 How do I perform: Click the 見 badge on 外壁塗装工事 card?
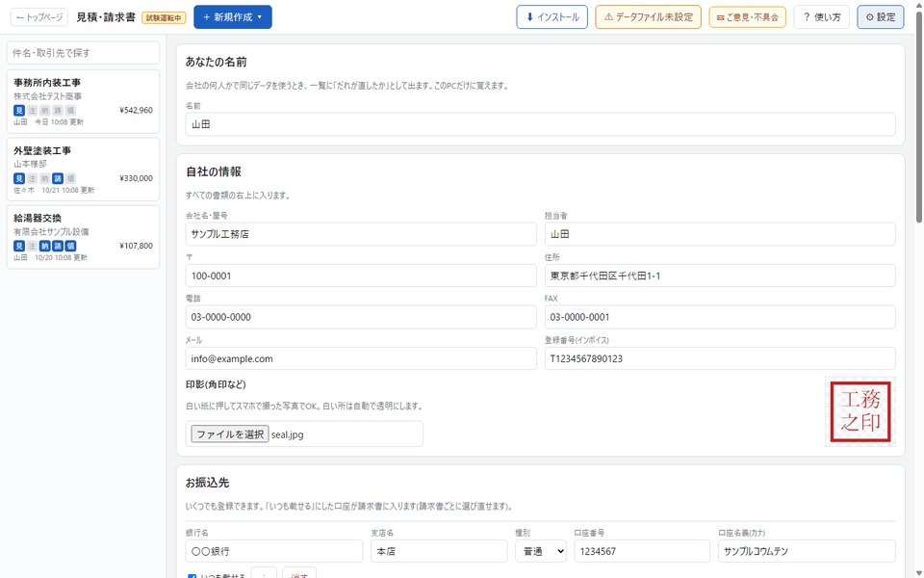point(19,178)
